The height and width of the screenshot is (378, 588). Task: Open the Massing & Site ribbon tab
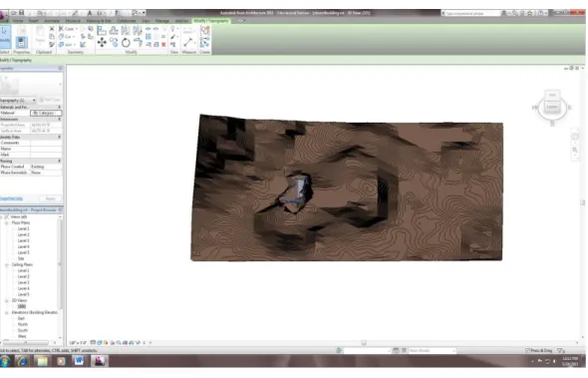[99, 21]
